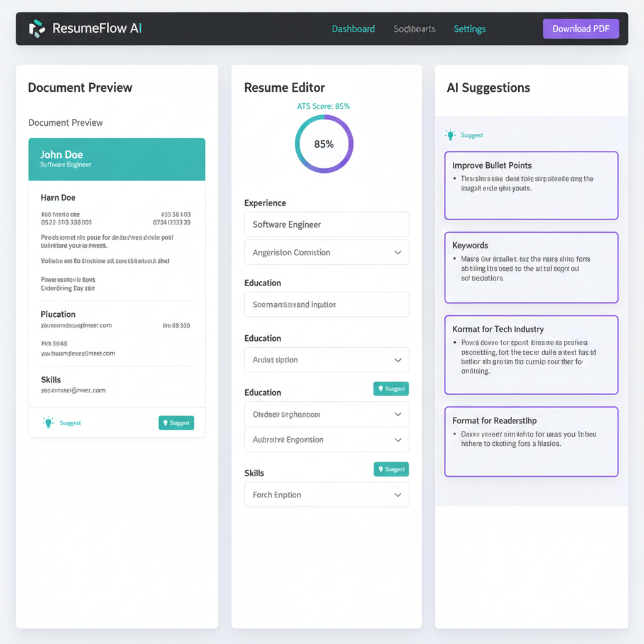
Task: Click the teal Suggest icon button beside Skills
Action: pos(391,469)
